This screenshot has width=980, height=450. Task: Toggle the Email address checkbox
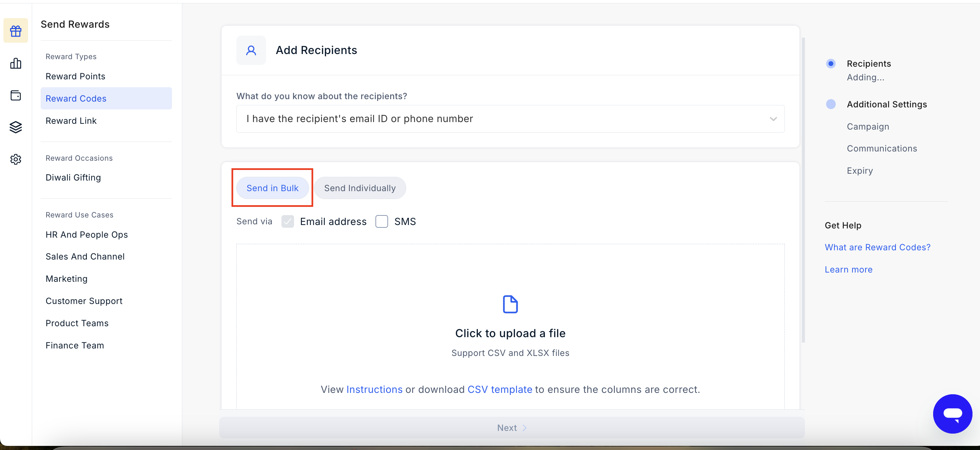[x=288, y=221]
